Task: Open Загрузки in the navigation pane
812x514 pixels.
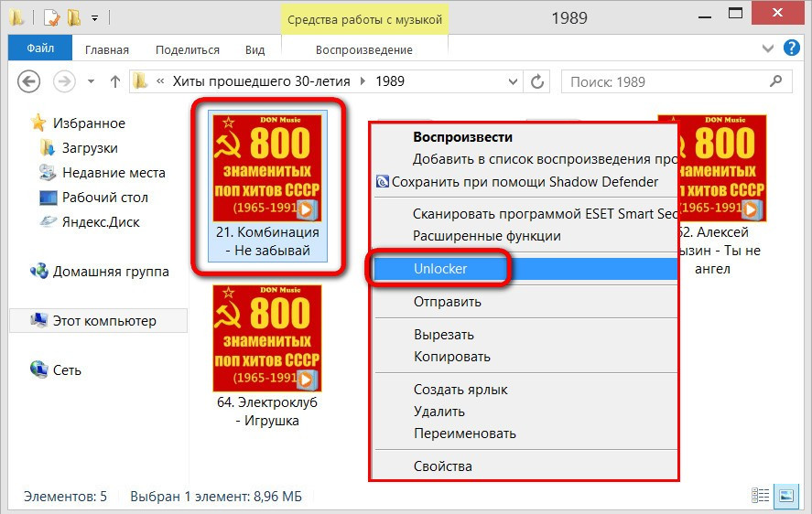Action: click(x=90, y=148)
